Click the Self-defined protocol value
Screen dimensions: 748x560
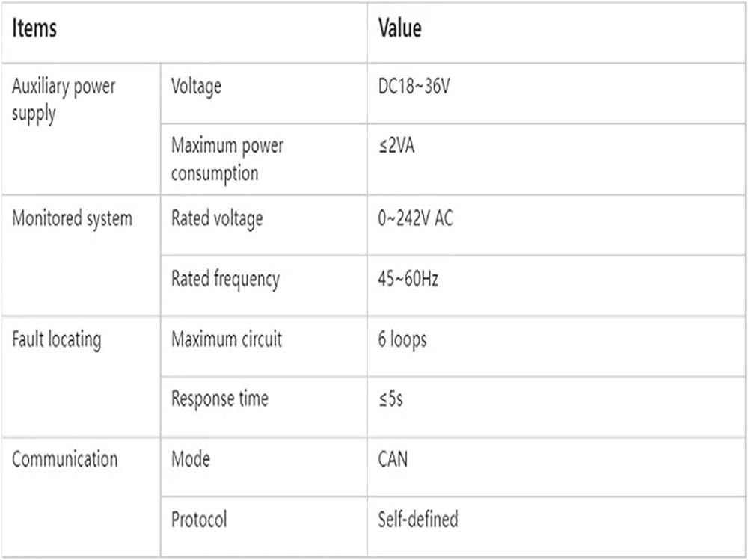(418, 520)
